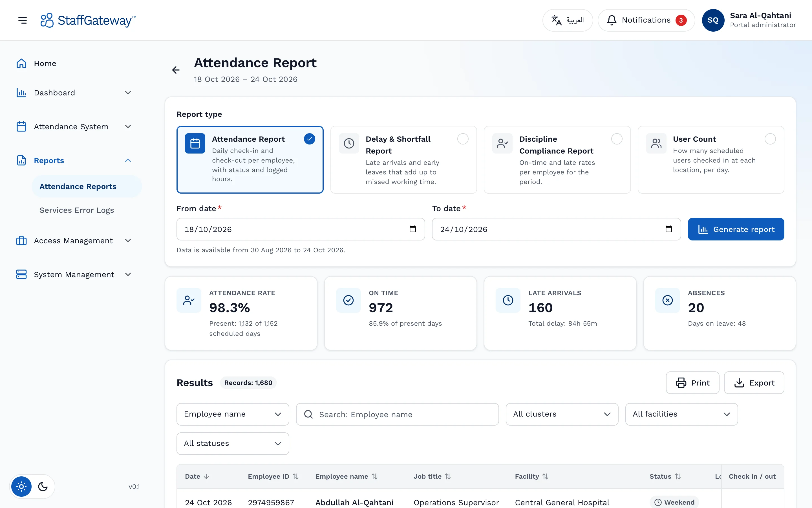Expand Dashboard menu chevron
The width and height of the screenshot is (812, 508).
(x=128, y=93)
